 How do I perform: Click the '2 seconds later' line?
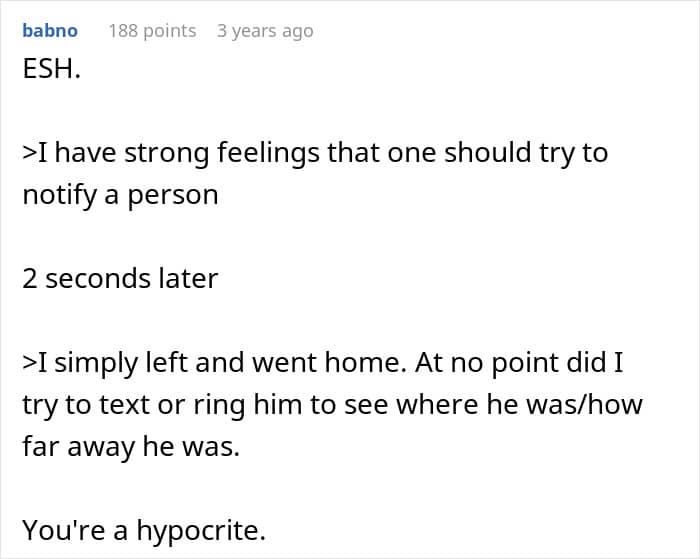pyautogui.click(x=120, y=279)
